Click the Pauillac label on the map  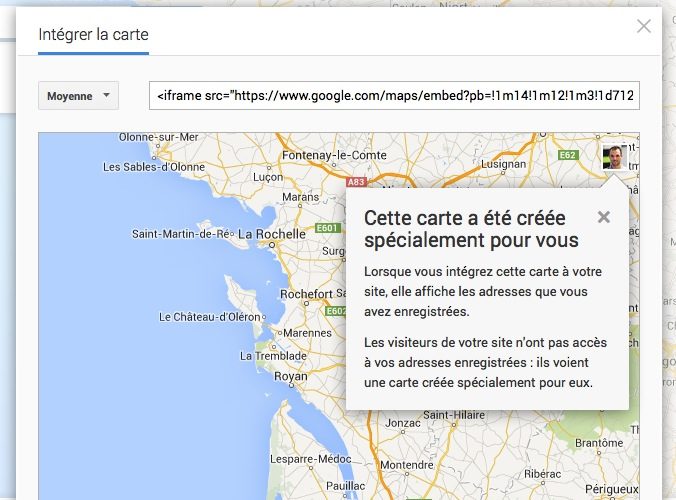point(345,486)
